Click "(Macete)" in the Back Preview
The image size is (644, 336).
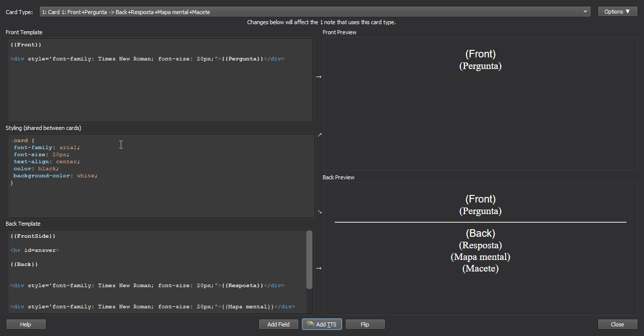480,268
